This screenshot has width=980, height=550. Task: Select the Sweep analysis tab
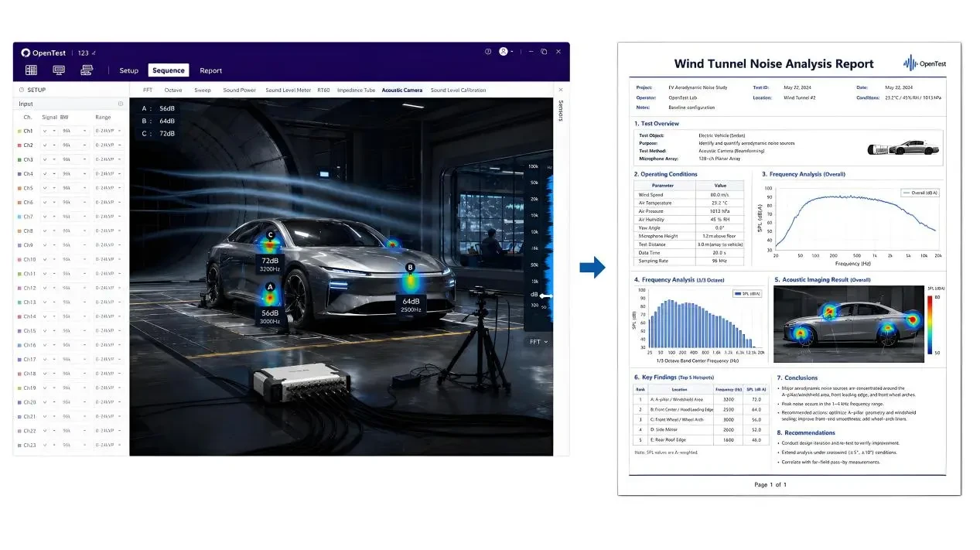203,91
